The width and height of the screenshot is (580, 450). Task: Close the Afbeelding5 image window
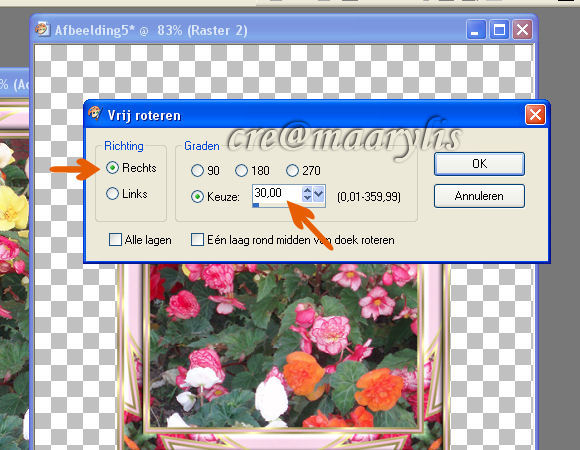[522, 30]
